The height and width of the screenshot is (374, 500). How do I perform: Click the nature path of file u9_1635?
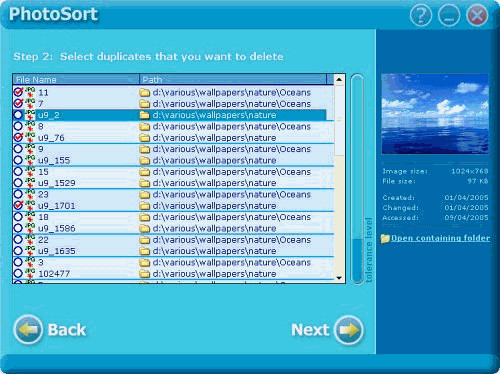(214, 251)
